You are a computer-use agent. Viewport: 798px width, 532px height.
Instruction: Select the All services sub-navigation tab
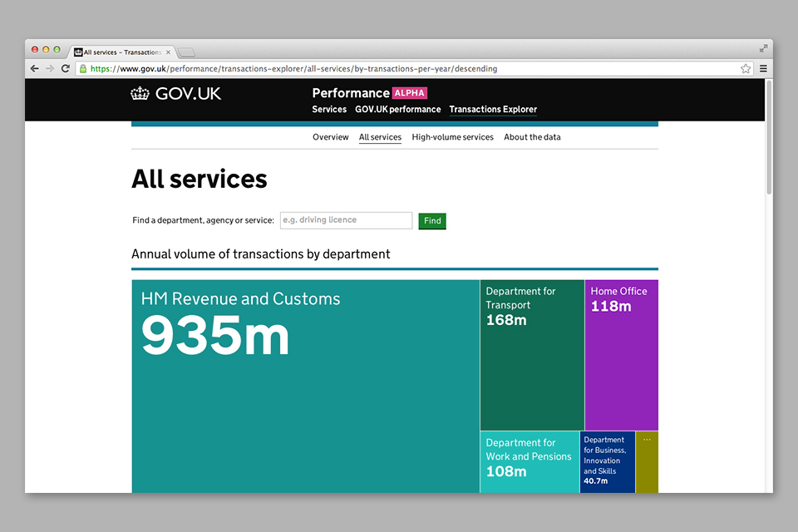[380, 137]
